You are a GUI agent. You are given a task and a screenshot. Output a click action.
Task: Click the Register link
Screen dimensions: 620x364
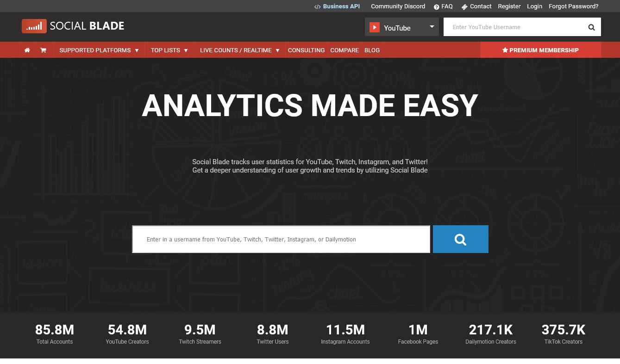click(x=509, y=6)
